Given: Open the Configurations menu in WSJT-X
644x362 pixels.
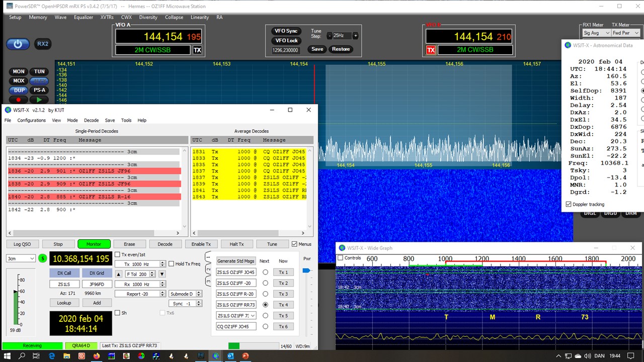Looking at the screenshot, I should click(31, 121).
